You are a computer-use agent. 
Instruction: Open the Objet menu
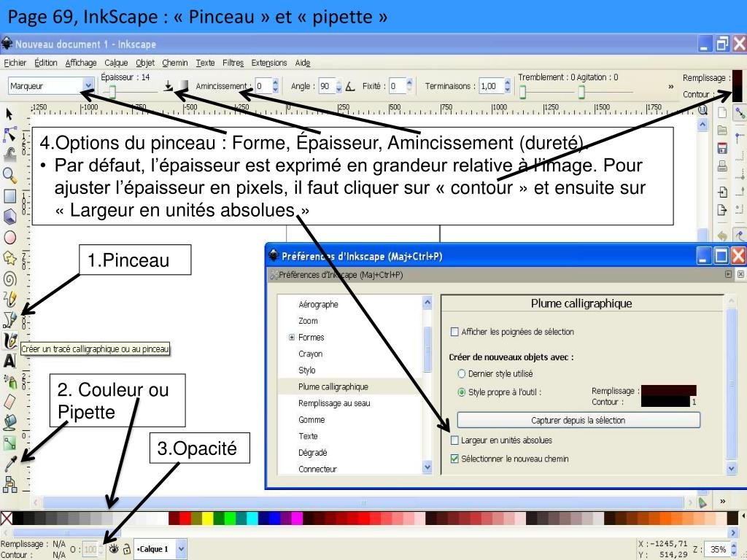point(145,63)
